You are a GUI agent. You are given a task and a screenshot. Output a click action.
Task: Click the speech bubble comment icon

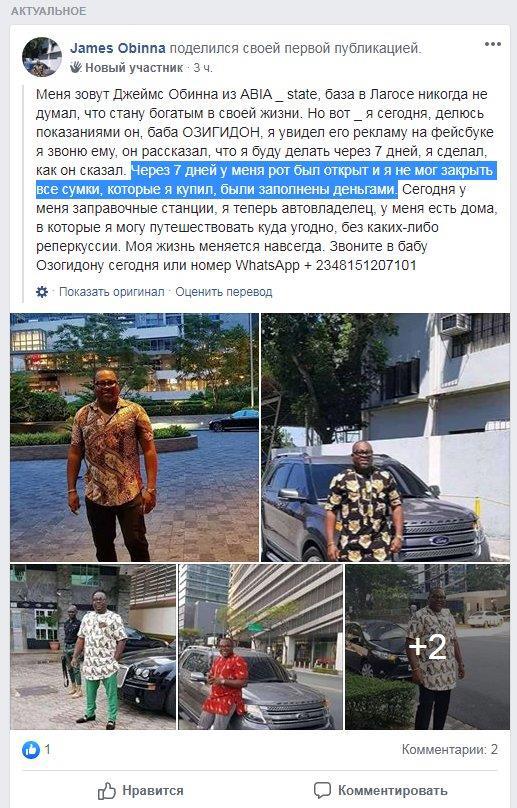tap(322, 790)
